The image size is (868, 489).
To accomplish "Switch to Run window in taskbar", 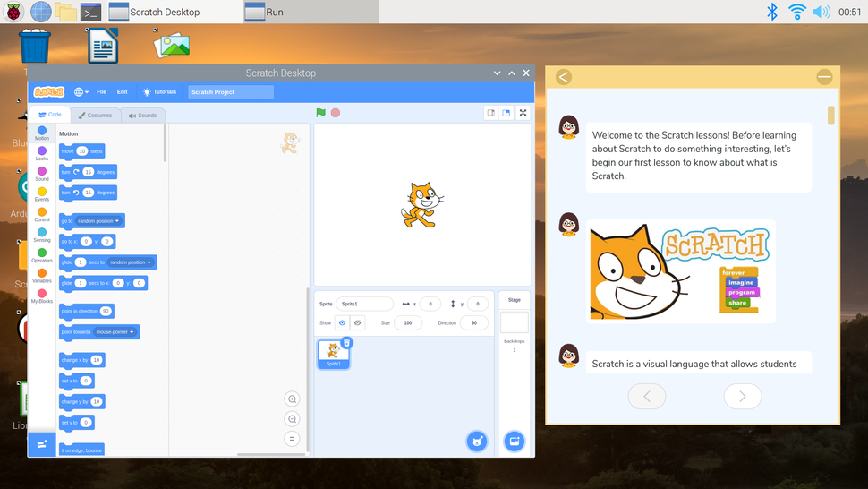I will tap(311, 12).
